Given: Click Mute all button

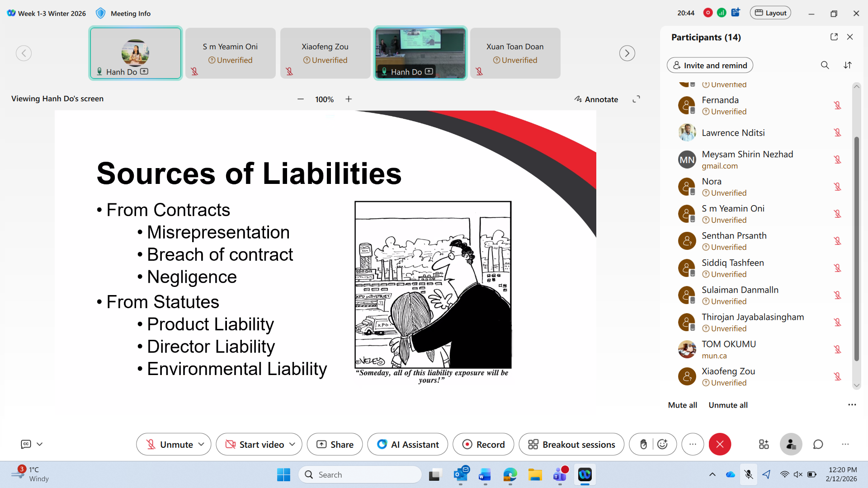Looking at the screenshot, I should 682,405.
